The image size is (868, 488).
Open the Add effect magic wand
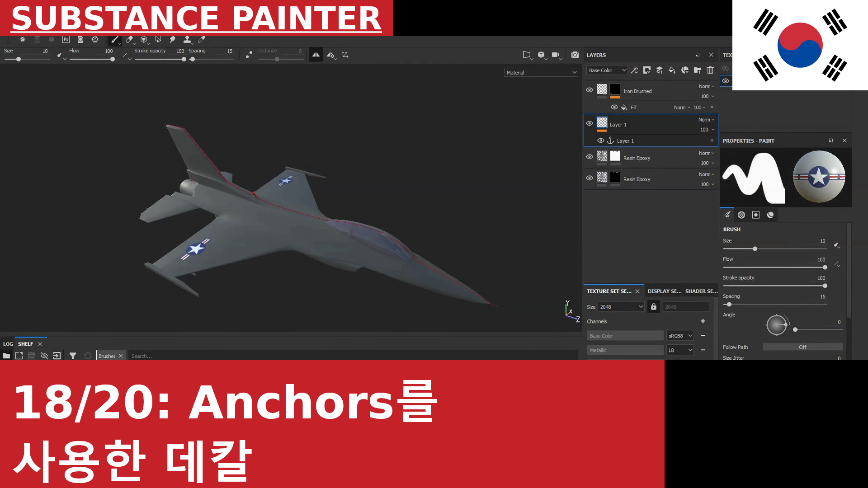634,70
